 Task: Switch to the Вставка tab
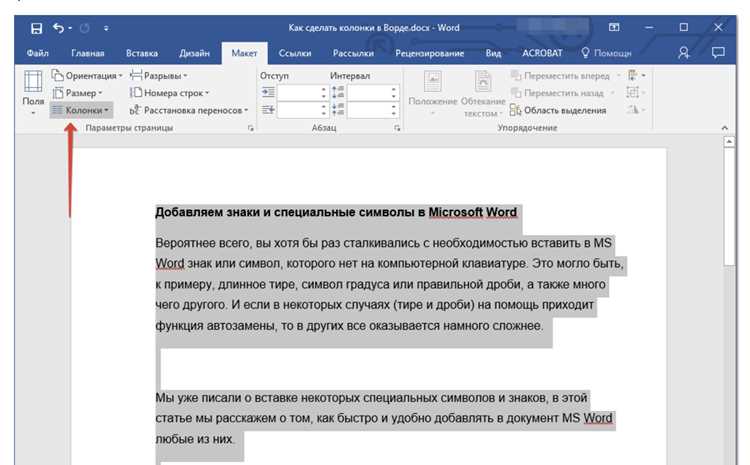point(142,53)
